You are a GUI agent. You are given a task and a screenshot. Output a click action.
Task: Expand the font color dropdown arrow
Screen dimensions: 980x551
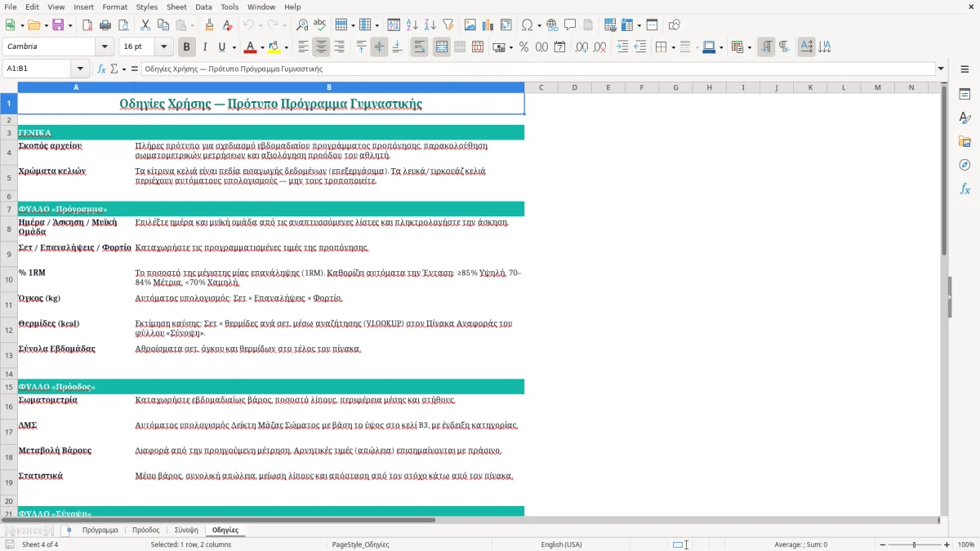click(x=262, y=47)
